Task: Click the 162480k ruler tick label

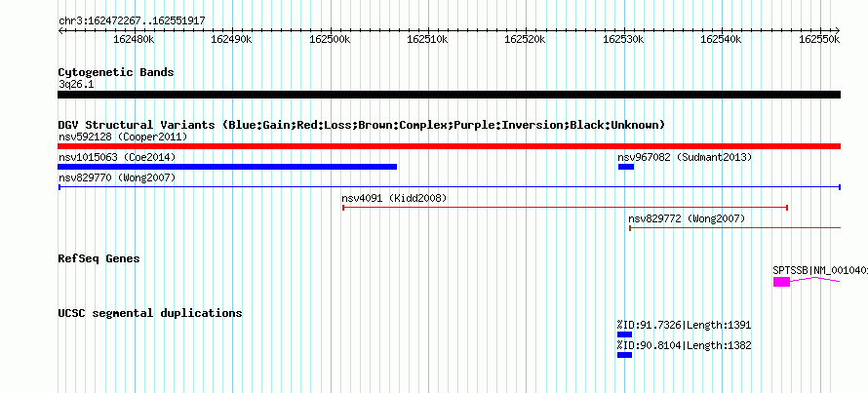Action: pyautogui.click(x=134, y=39)
